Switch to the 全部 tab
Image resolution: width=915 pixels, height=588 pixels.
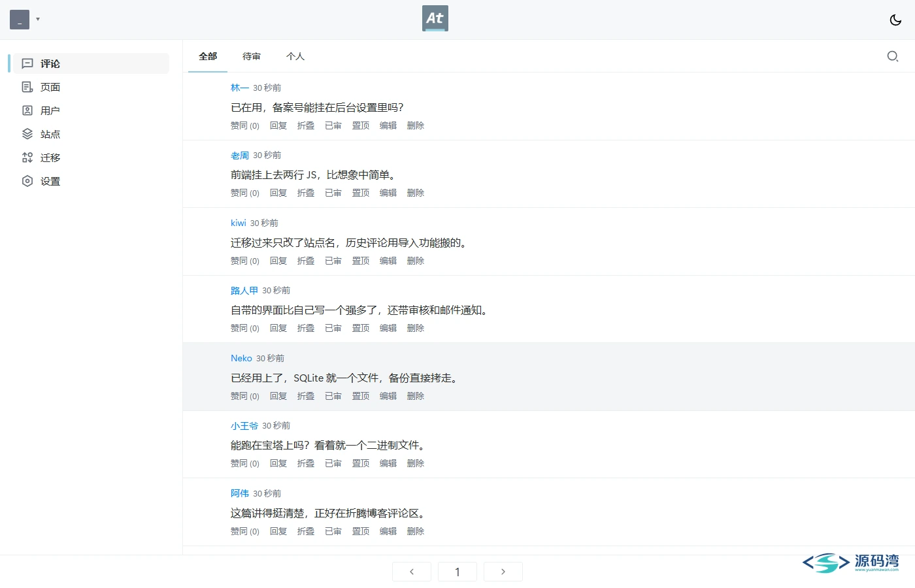tap(208, 56)
